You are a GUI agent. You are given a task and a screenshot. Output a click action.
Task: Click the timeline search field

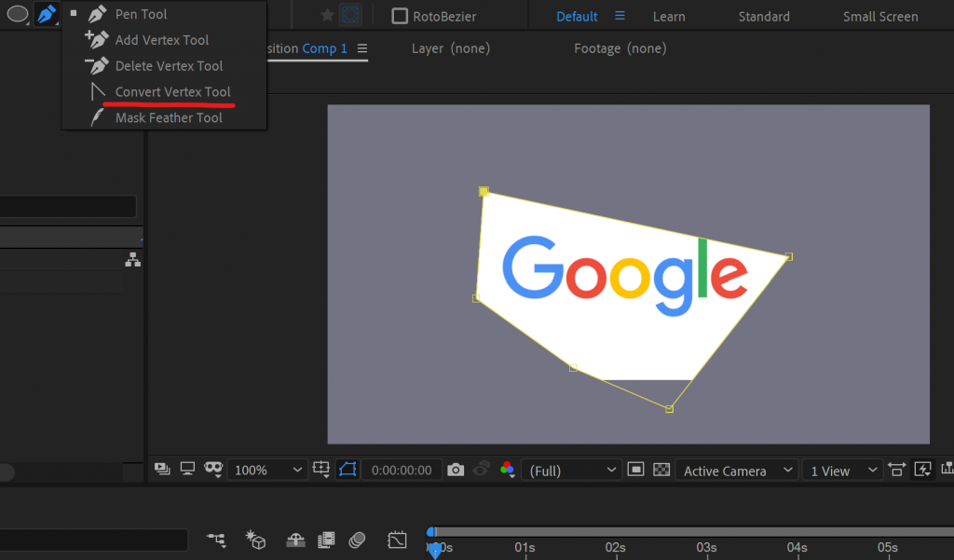click(94, 540)
